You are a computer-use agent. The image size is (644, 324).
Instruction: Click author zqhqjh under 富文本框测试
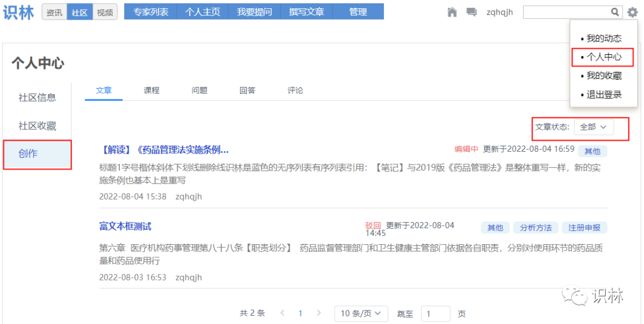coord(189,278)
